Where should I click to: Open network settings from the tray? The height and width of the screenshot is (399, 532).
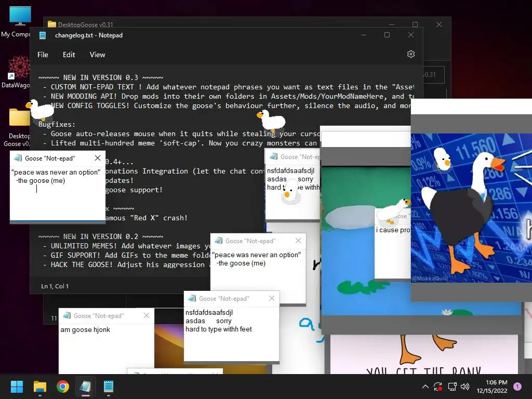(452, 387)
